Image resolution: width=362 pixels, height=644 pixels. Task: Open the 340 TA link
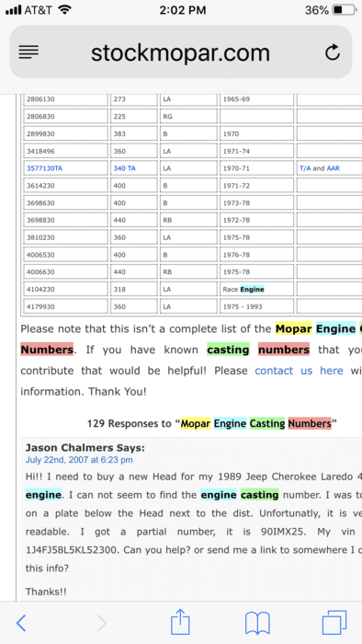pyautogui.click(x=125, y=168)
